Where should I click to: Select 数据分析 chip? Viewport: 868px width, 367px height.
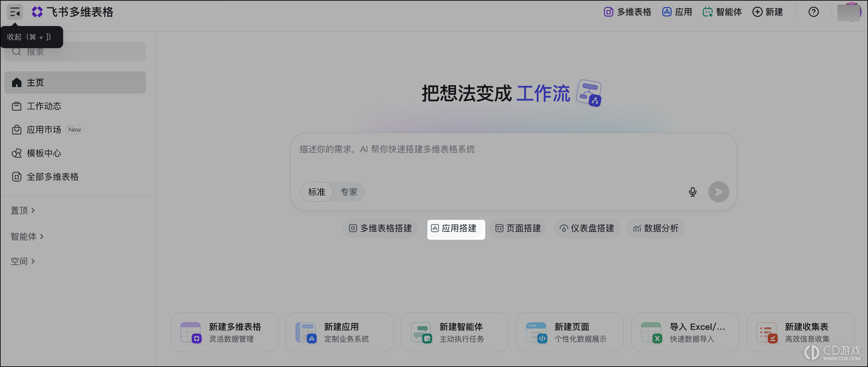tap(656, 228)
